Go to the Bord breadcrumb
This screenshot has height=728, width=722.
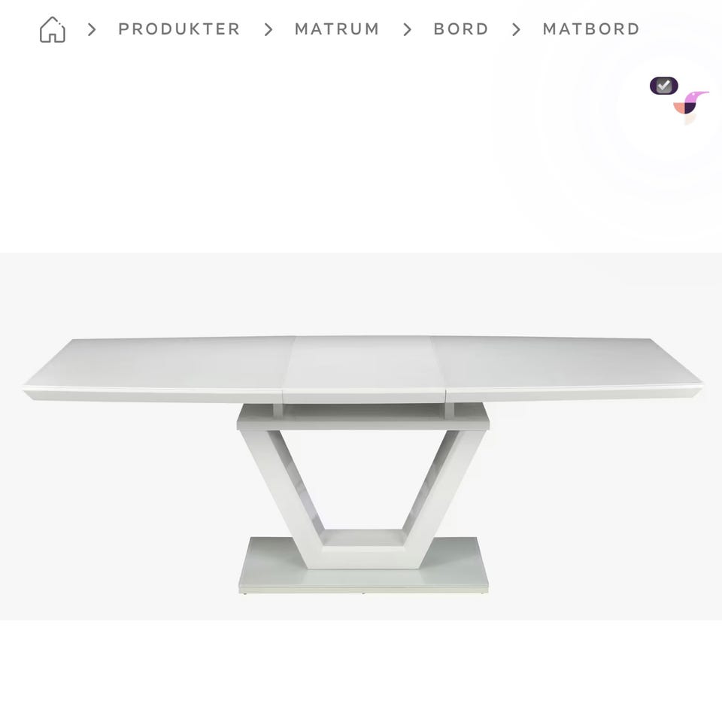point(461,29)
